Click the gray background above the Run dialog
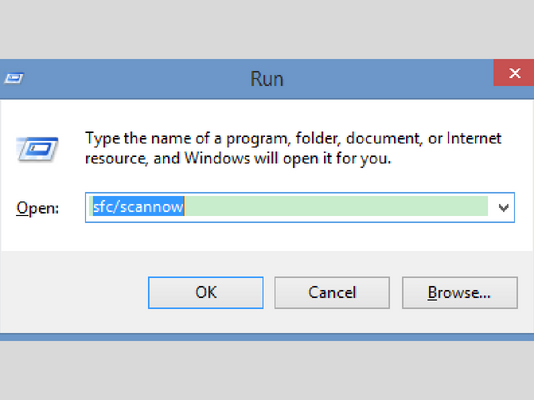Image resolution: width=534 pixels, height=400 pixels. (x=267, y=29)
